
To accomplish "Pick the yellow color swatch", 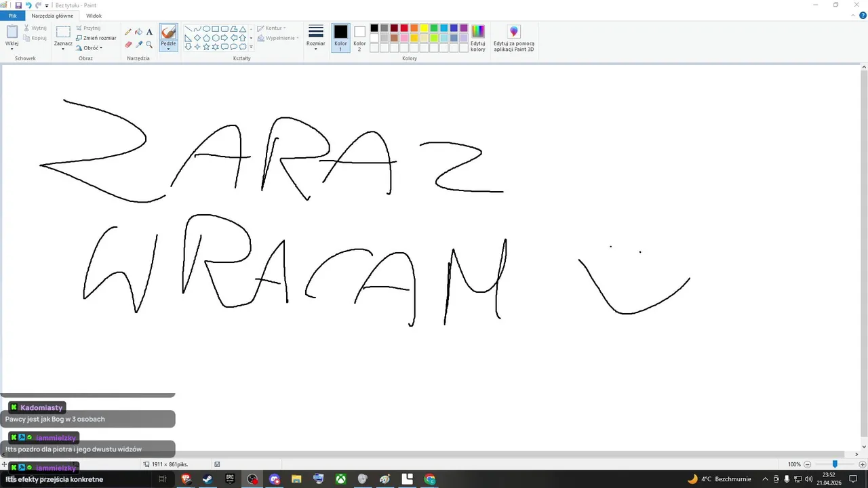I will pyautogui.click(x=424, y=28).
